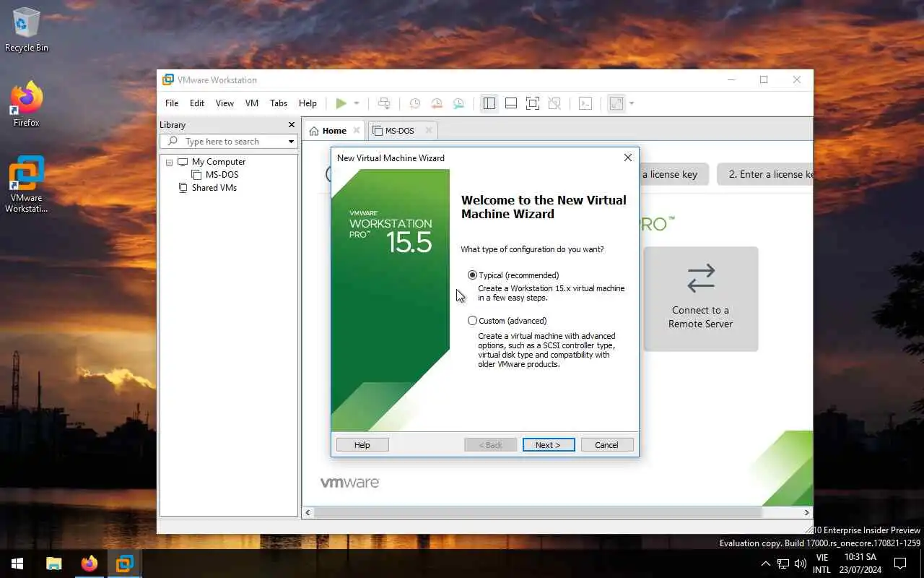Image resolution: width=924 pixels, height=578 pixels.
Task: Click the stretch guest display icon
Action: click(x=616, y=103)
